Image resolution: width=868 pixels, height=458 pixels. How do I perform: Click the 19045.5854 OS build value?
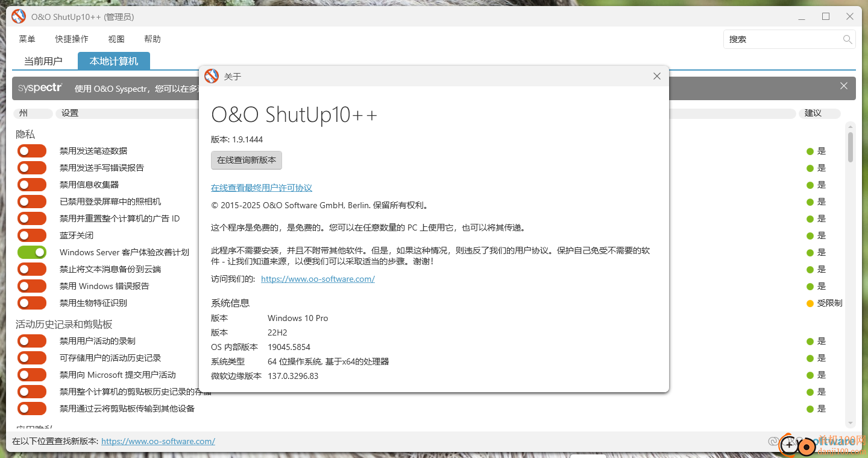[289, 347]
